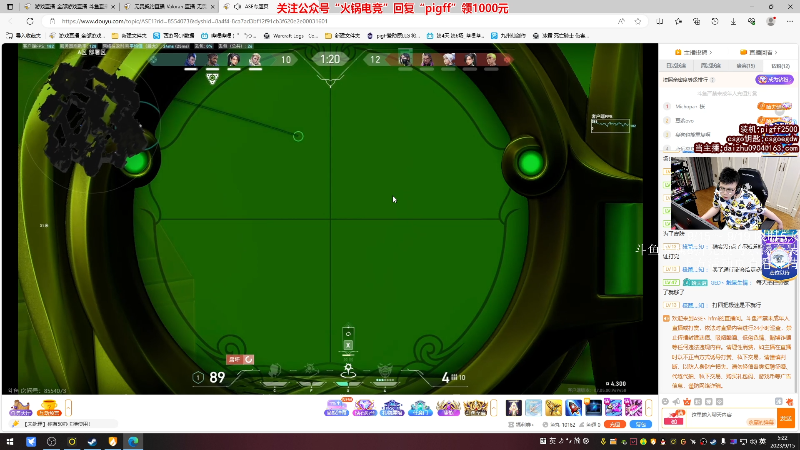This screenshot has height=450, width=800.
Task: Reload the page with the refresh icon
Action: click(x=30, y=21)
